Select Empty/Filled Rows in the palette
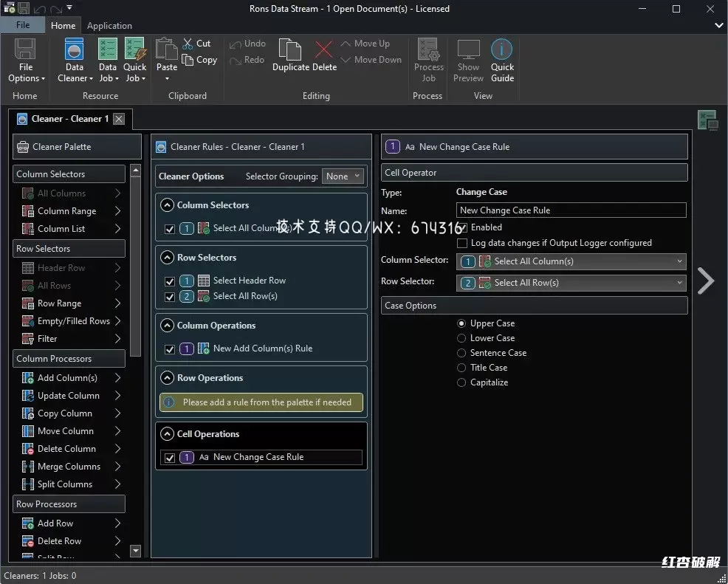The image size is (728, 584). tap(71, 321)
